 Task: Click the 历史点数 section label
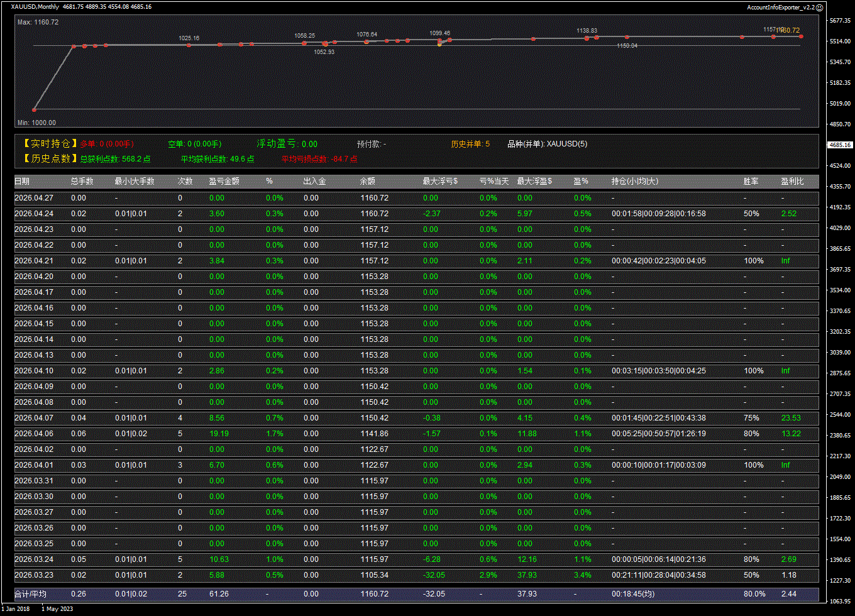pyautogui.click(x=50, y=159)
